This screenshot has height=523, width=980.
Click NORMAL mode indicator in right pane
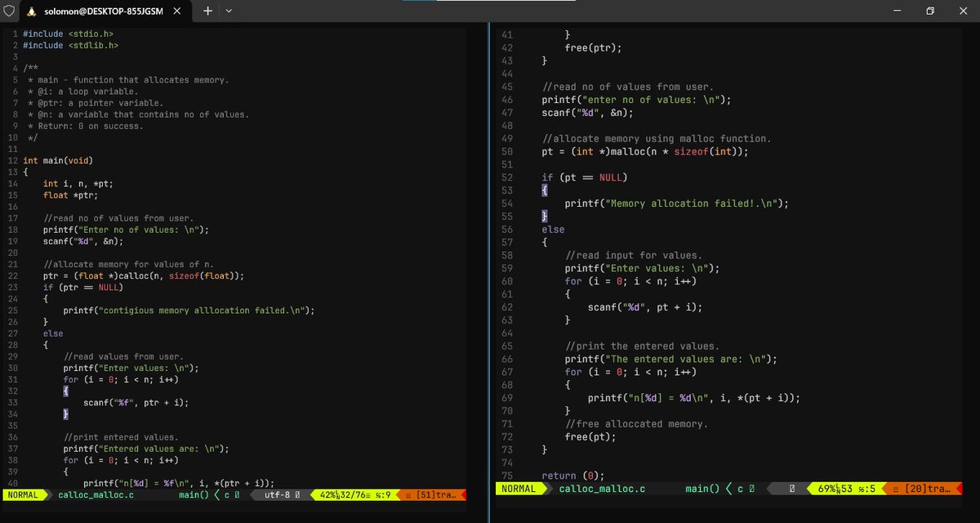519,489
